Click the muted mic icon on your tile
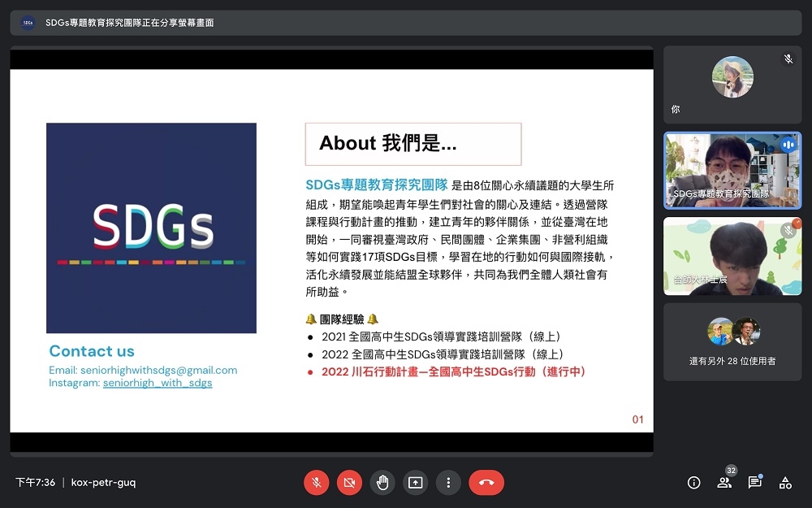 (788, 59)
